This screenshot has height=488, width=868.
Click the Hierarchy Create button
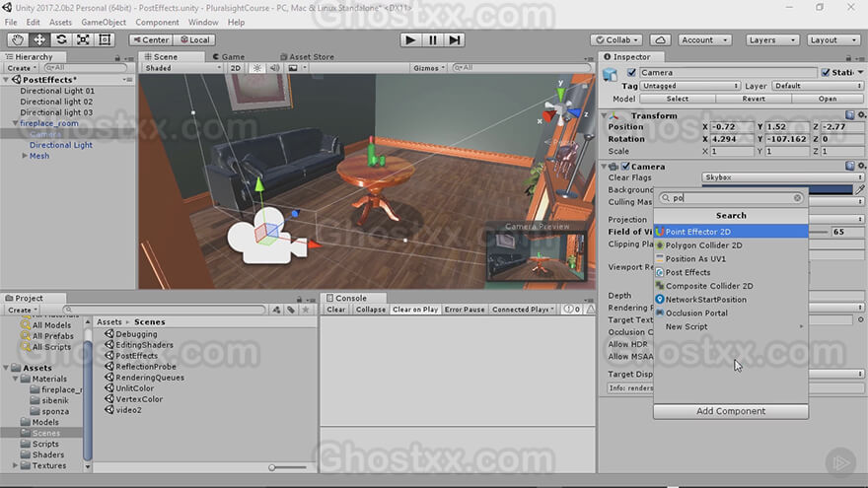pyautogui.click(x=22, y=68)
